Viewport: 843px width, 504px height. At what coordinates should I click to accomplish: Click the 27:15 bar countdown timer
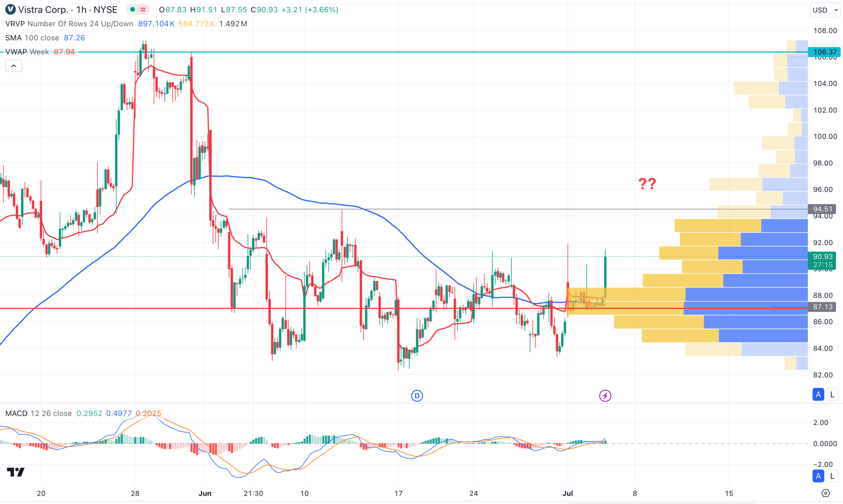tap(822, 265)
